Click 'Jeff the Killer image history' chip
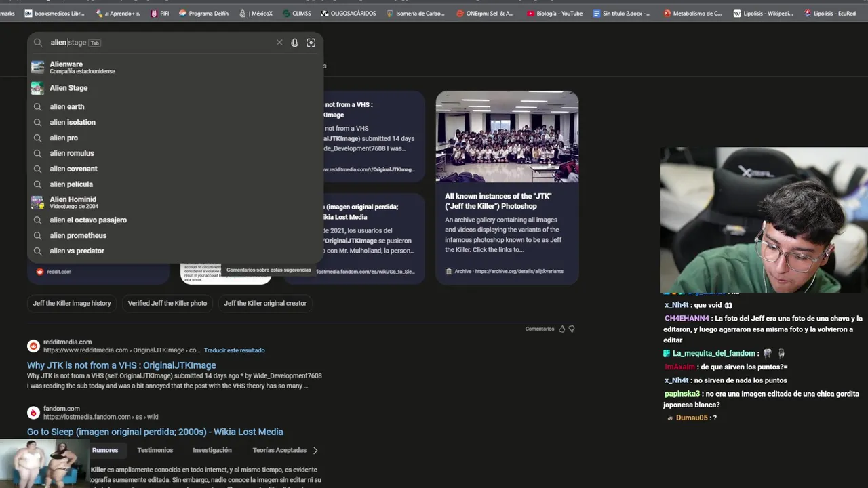 (x=72, y=303)
